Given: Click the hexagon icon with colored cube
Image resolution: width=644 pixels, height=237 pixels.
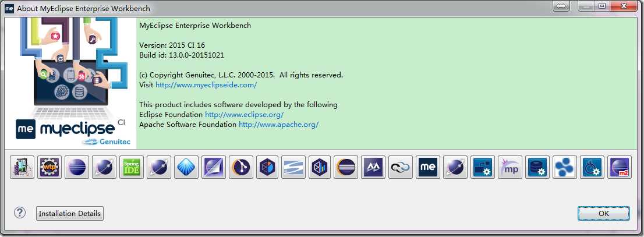Looking at the screenshot, I should [267, 167].
